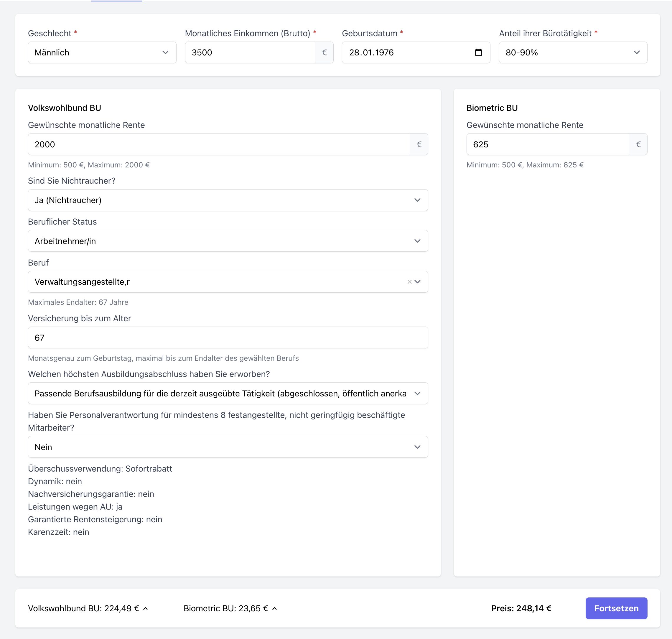Image resolution: width=672 pixels, height=639 pixels.
Task: Click the 'Biometric BU' card heading
Action: (492, 108)
